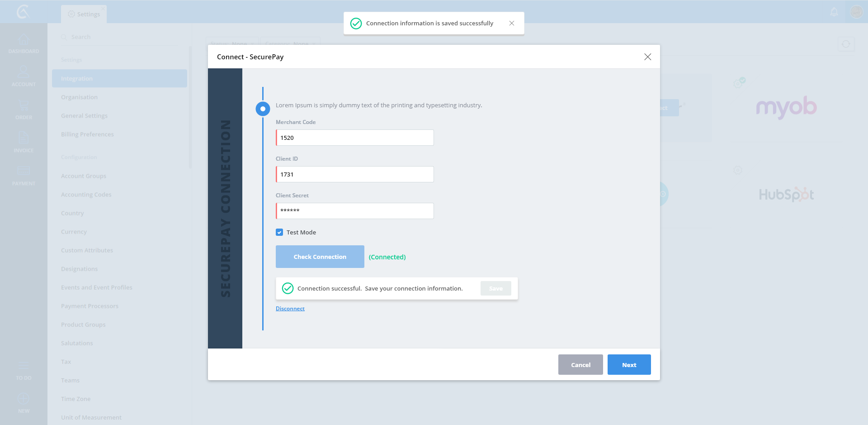Click the refresh icon above integrations
Viewport: 868px width, 425px height.
click(x=846, y=44)
